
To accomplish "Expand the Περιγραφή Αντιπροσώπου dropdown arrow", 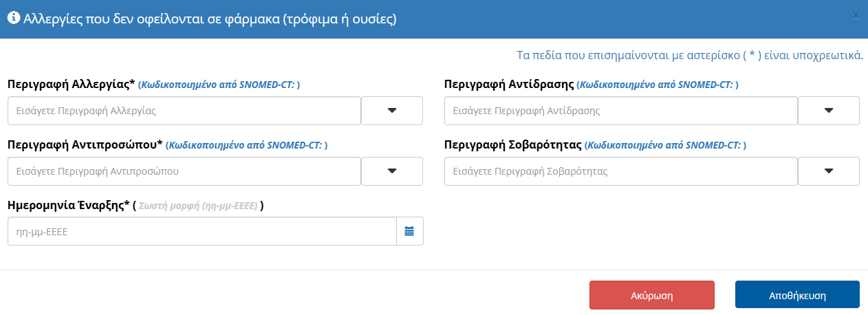I will (392, 171).
